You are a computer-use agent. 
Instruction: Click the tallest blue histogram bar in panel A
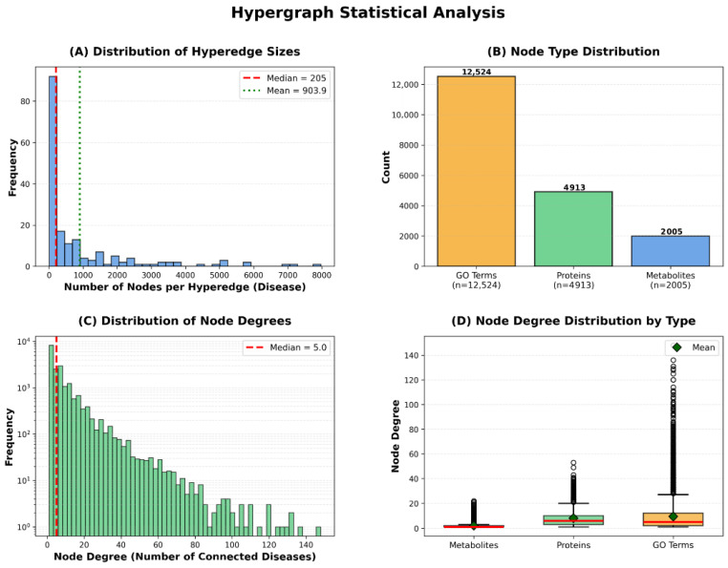pyautogui.click(x=53, y=171)
